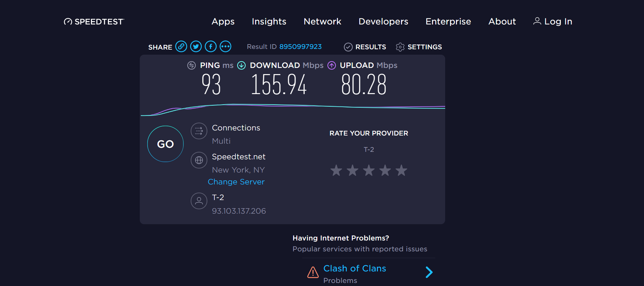Share result on Twitter icon
Viewport: 644px width, 286px height.
196,46
